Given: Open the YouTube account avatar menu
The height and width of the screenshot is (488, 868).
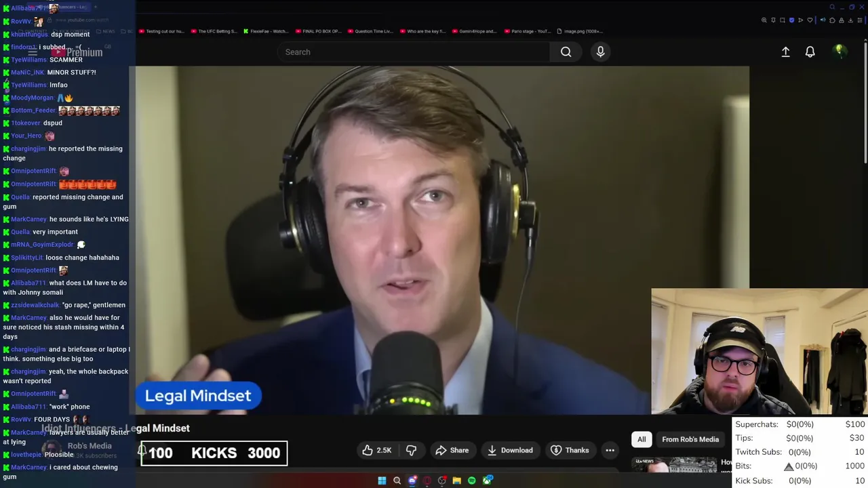Looking at the screenshot, I should [840, 52].
